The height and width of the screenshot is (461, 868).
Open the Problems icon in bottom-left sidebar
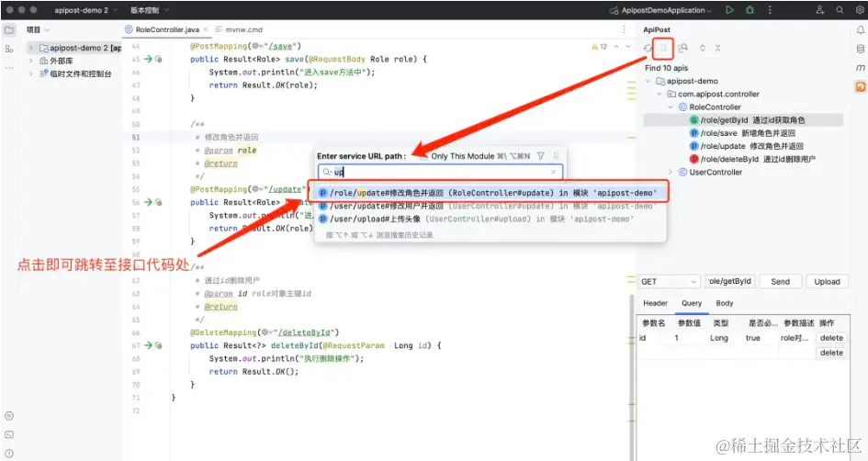pyautogui.click(x=9, y=454)
